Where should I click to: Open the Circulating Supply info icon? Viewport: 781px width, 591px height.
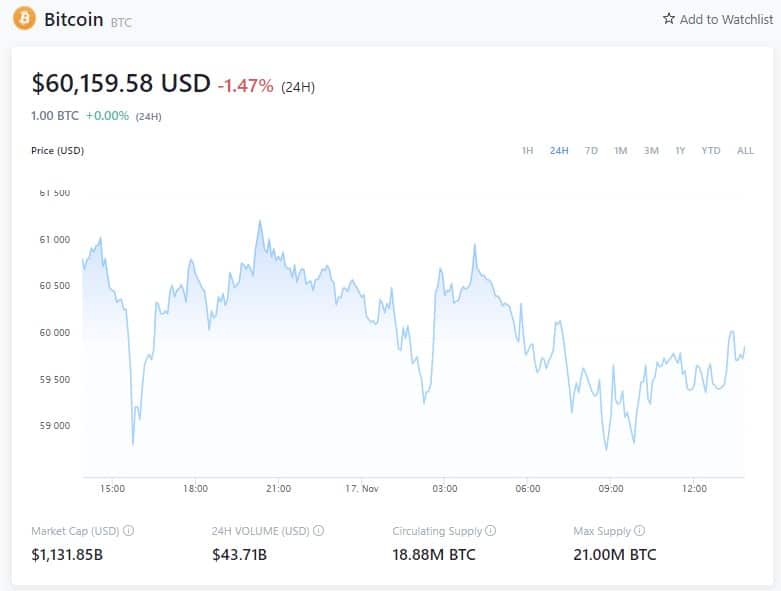tap(491, 531)
